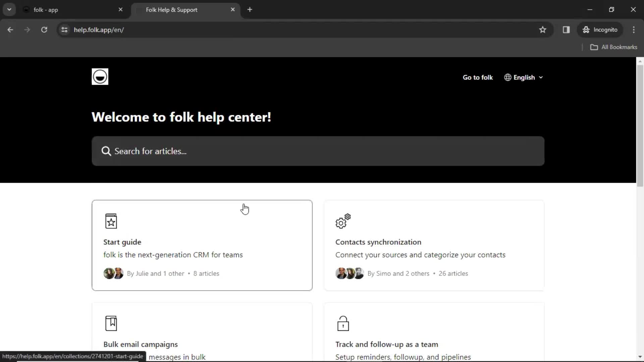
Task: Go back to the previous page
Action: [10, 30]
